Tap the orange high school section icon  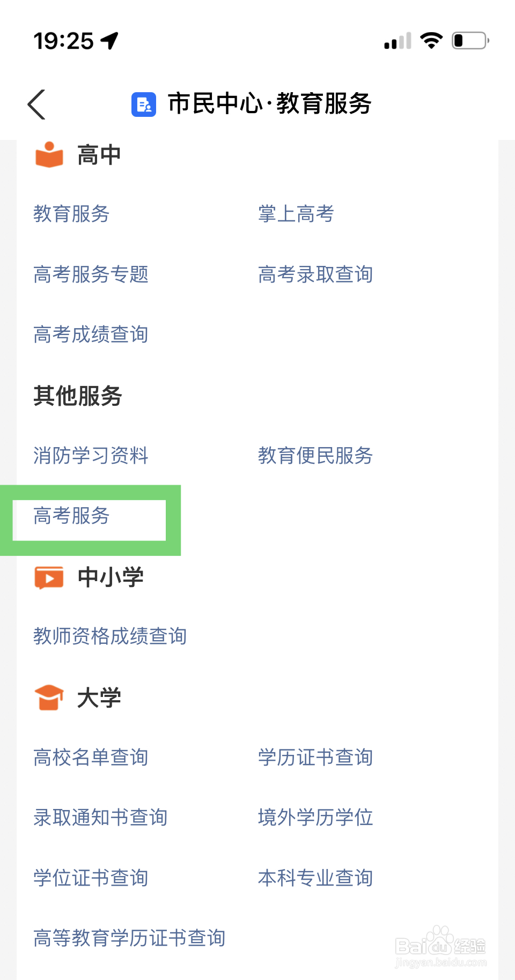pyautogui.click(x=49, y=155)
